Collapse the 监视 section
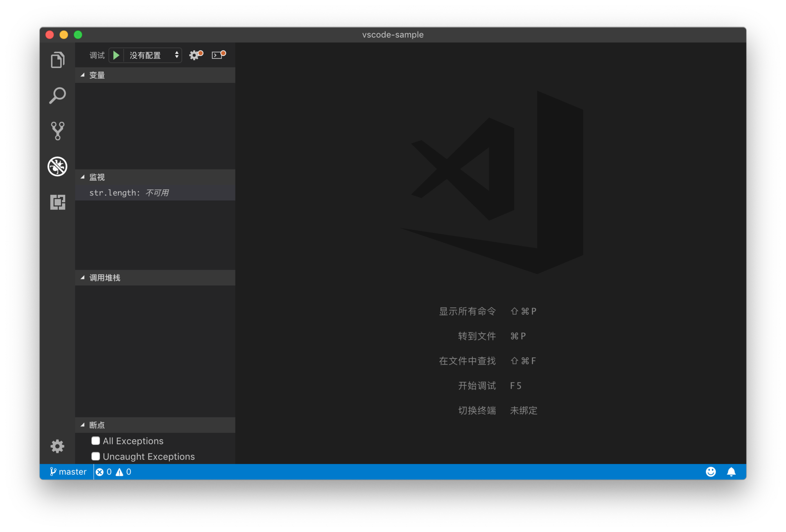 pyautogui.click(x=97, y=177)
